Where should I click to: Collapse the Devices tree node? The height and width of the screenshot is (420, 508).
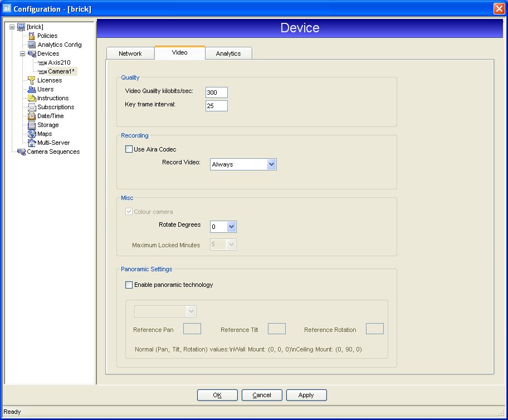tap(23, 53)
